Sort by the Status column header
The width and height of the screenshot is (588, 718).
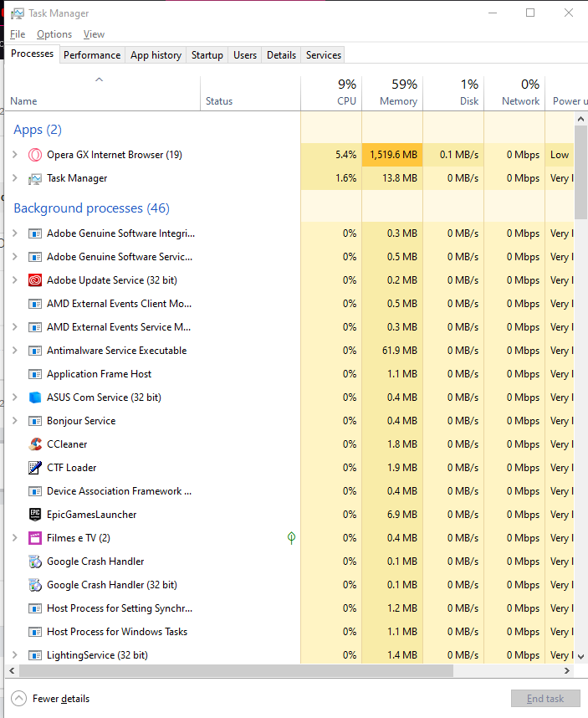point(250,93)
